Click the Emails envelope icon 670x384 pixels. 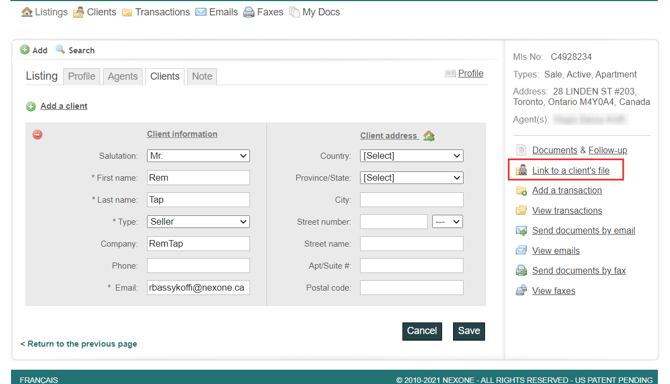click(201, 12)
